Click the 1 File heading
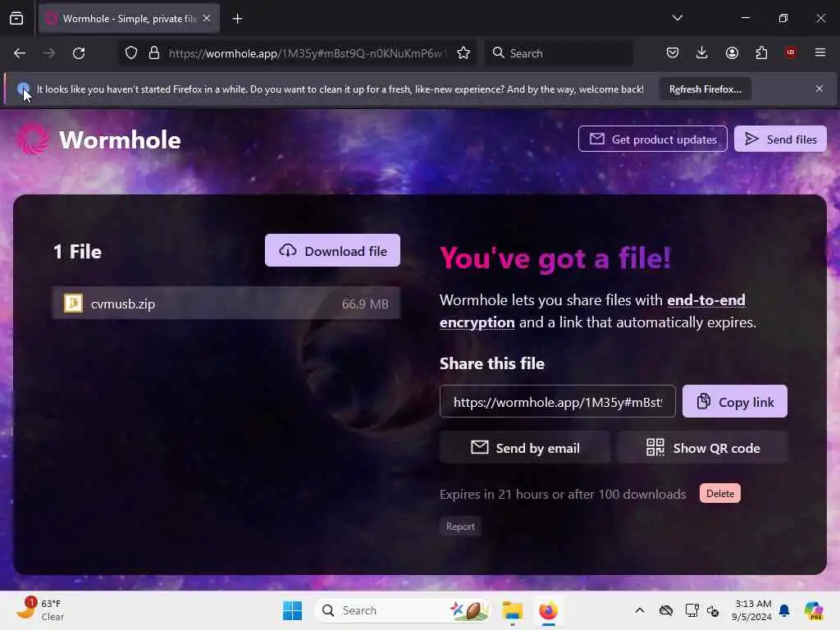840x630 pixels. [78, 252]
